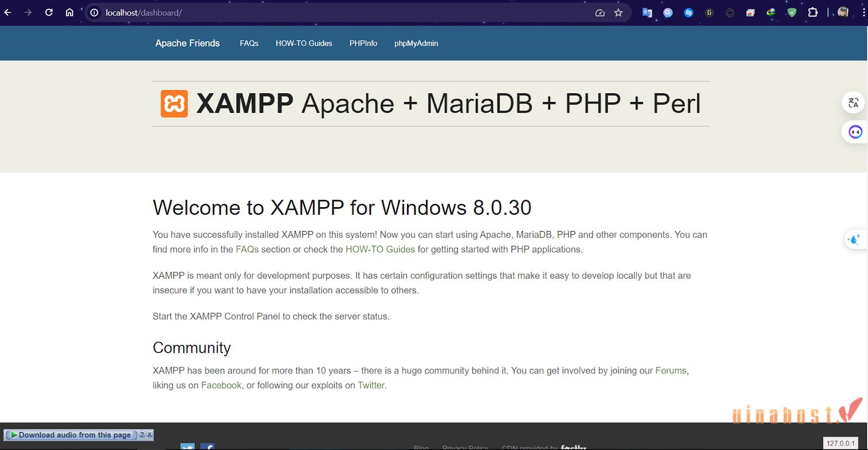
Task: Click the help question mark on download bar
Action: [142, 435]
